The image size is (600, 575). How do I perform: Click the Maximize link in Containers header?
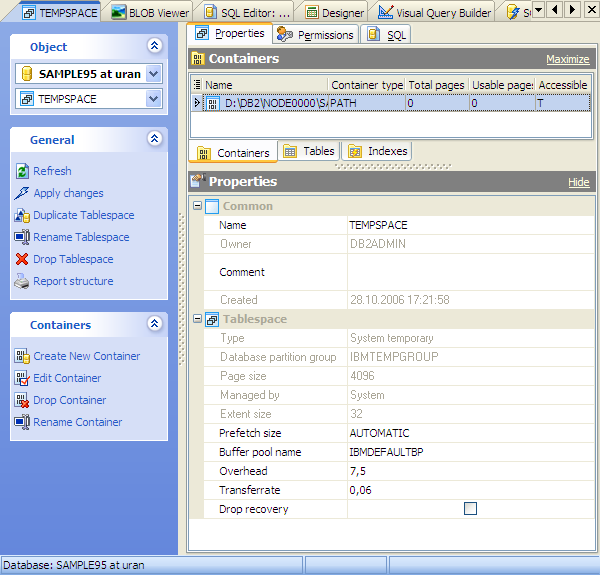pos(567,60)
